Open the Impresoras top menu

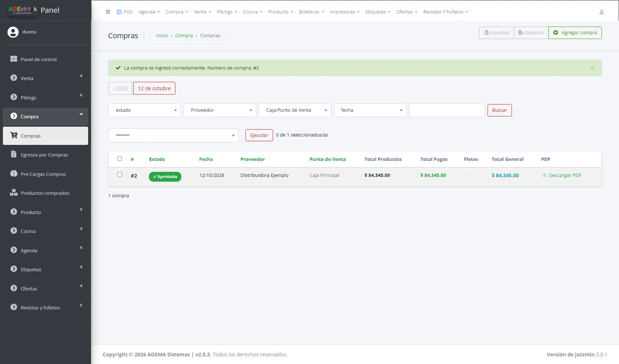click(344, 12)
